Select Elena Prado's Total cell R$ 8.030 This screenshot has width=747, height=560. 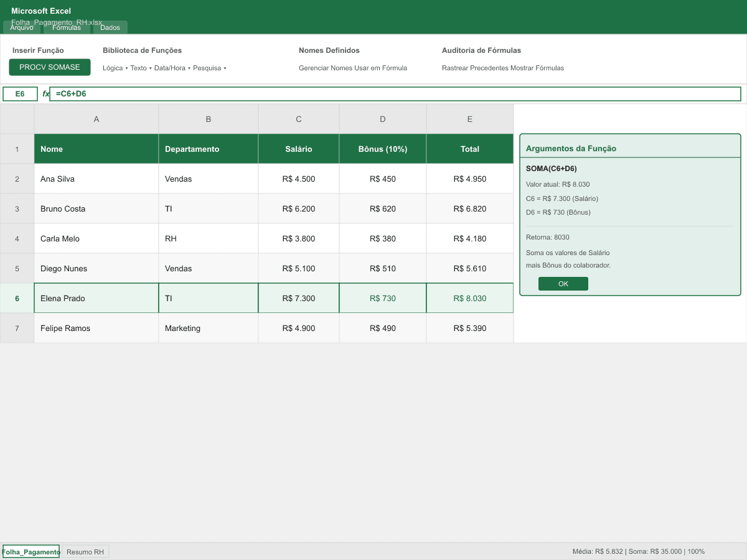point(469,297)
